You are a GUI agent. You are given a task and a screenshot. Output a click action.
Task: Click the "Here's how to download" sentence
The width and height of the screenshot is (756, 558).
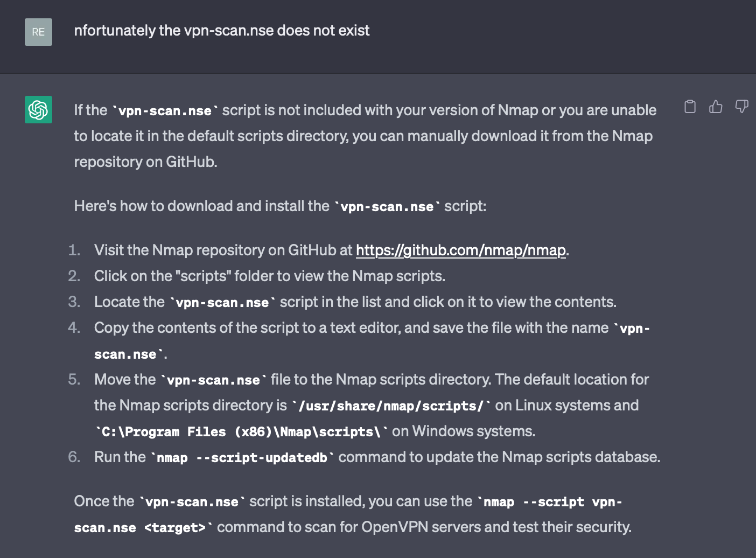[280, 206]
